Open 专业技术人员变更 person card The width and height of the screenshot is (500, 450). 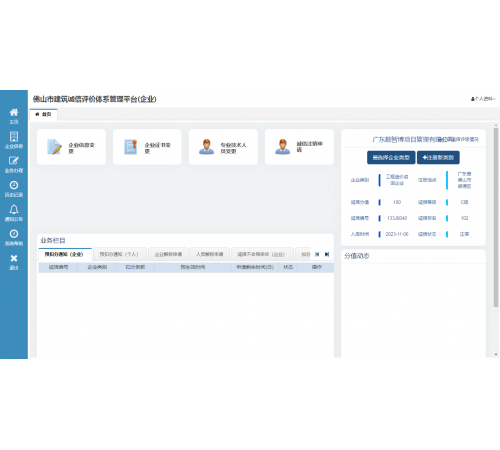coord(223,147)
